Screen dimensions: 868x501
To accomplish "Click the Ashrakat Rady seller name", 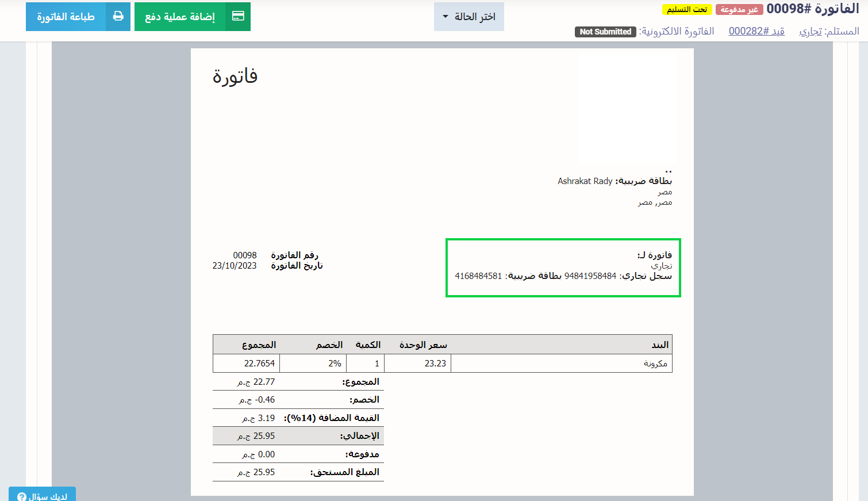I will 585,181.
